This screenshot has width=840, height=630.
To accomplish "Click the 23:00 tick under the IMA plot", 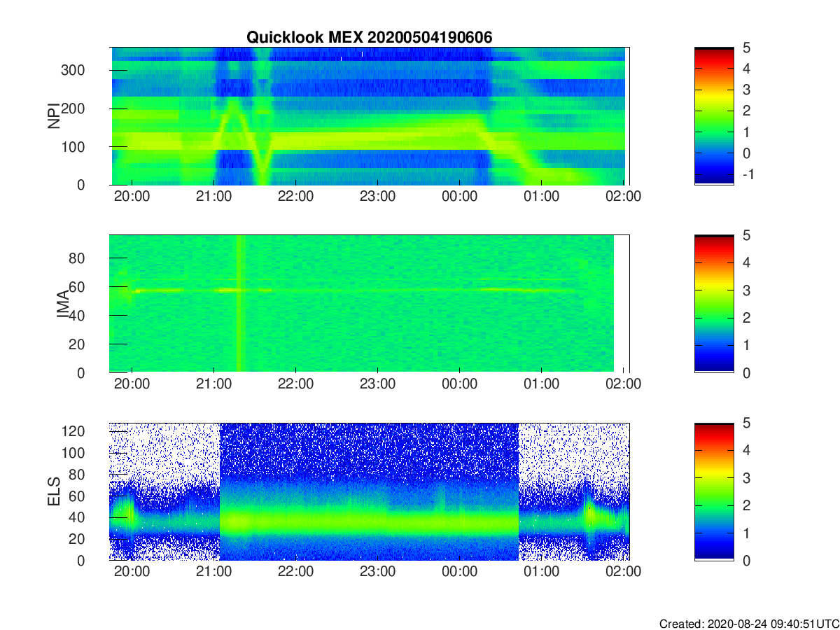I will coord(377,384).
